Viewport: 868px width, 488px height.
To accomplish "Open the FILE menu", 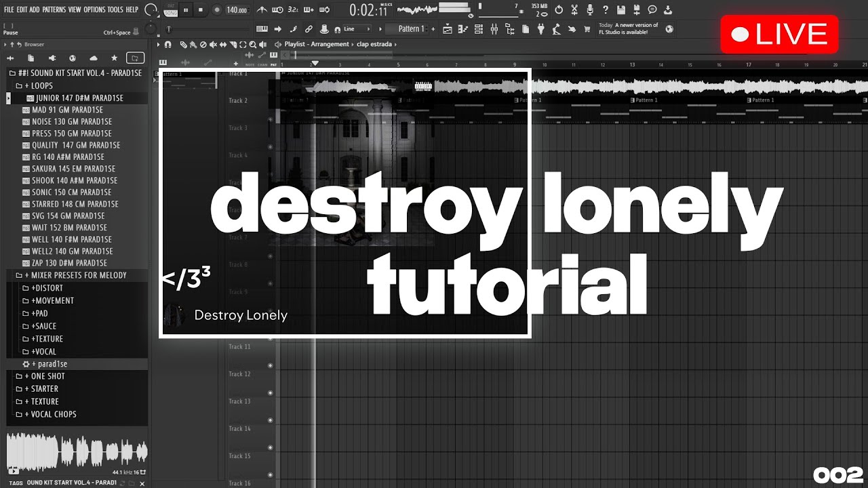I will [9, 9].
